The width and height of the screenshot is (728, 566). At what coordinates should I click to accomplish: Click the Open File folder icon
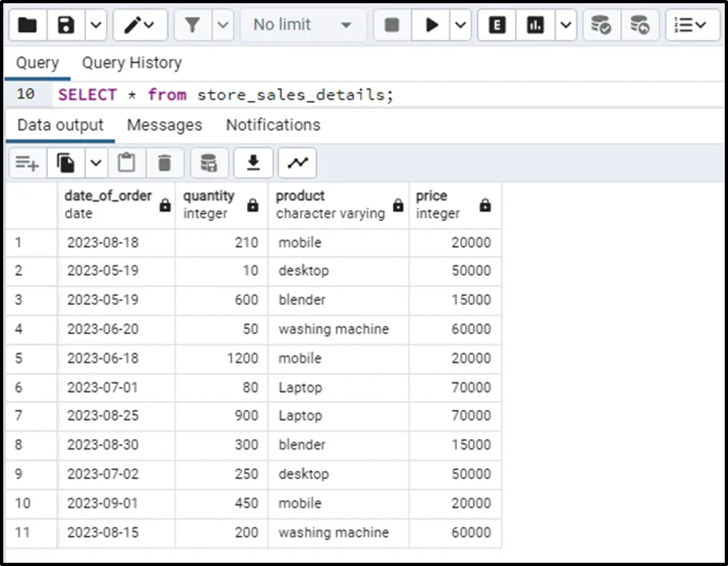[x=28, y=25]
